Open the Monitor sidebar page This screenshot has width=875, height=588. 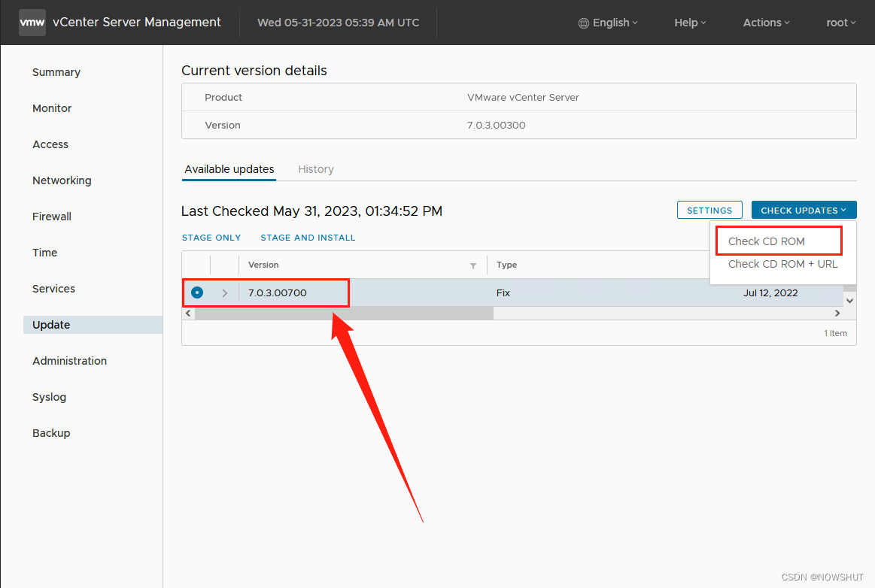[x=52, y=108]
